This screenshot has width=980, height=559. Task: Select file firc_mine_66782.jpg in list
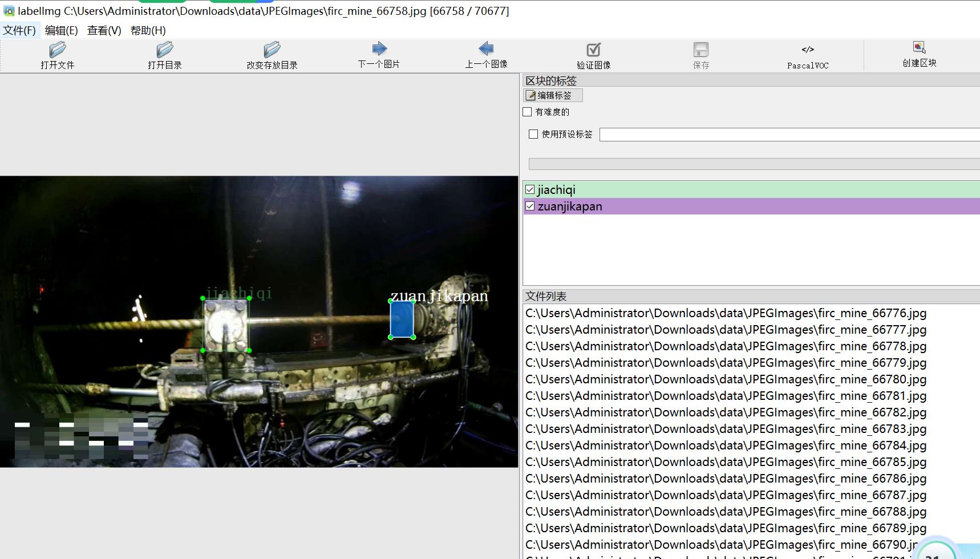pyautogui.click(x=726, y=412)
